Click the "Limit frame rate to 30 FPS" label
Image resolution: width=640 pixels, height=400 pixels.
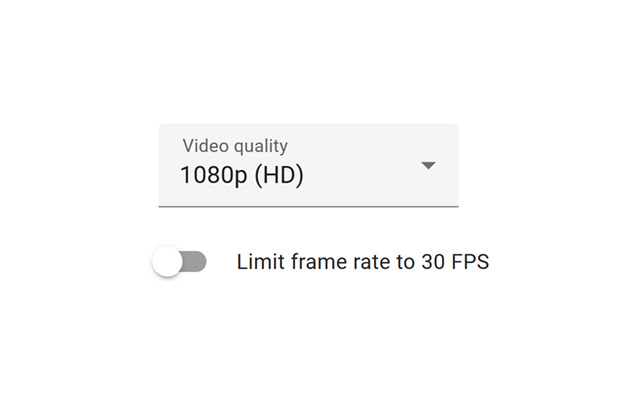pos(362,262)
